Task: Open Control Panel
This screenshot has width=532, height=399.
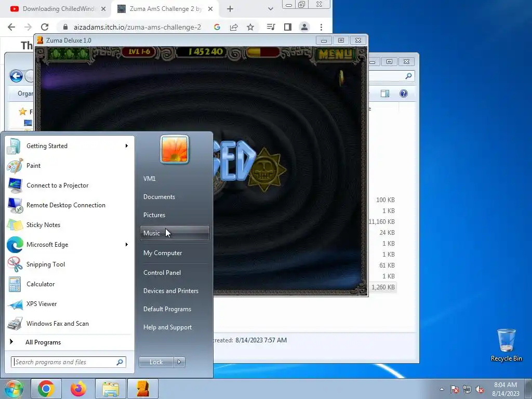Action: [x=175, y=272]
